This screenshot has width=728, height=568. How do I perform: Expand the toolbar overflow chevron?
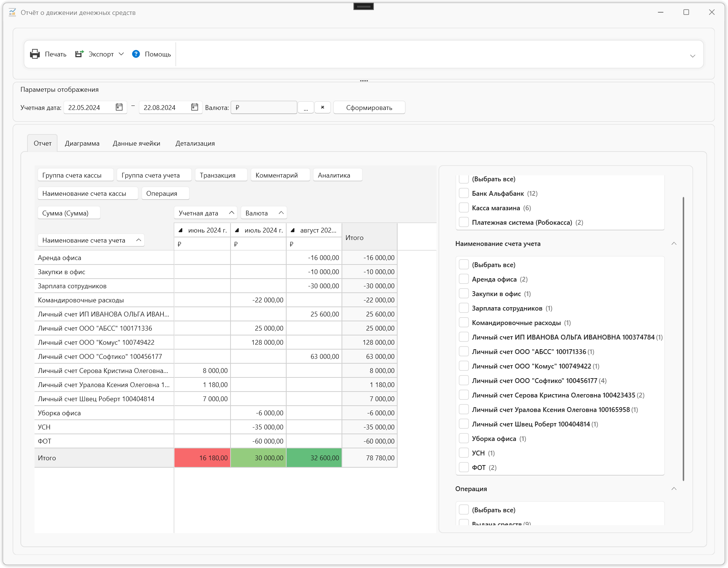[692, 56]
